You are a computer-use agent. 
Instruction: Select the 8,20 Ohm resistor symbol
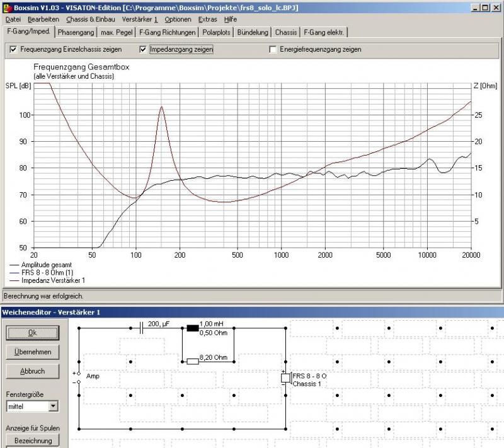[193, 362]
